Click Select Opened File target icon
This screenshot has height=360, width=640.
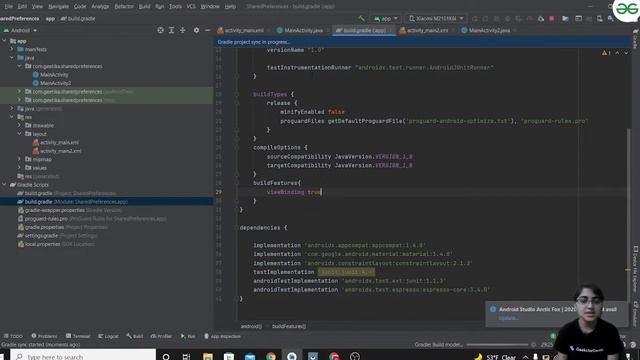point(160,30)
